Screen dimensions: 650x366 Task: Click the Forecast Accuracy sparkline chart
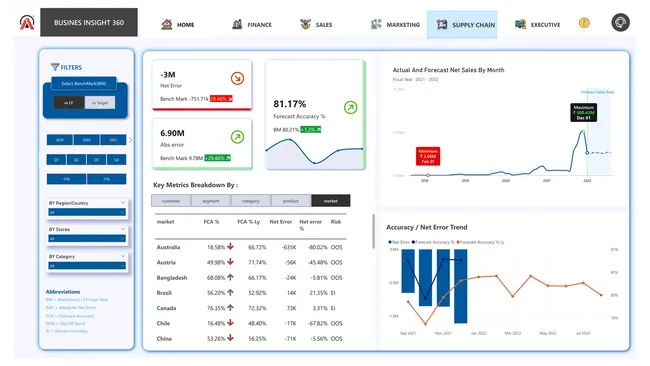315,153
